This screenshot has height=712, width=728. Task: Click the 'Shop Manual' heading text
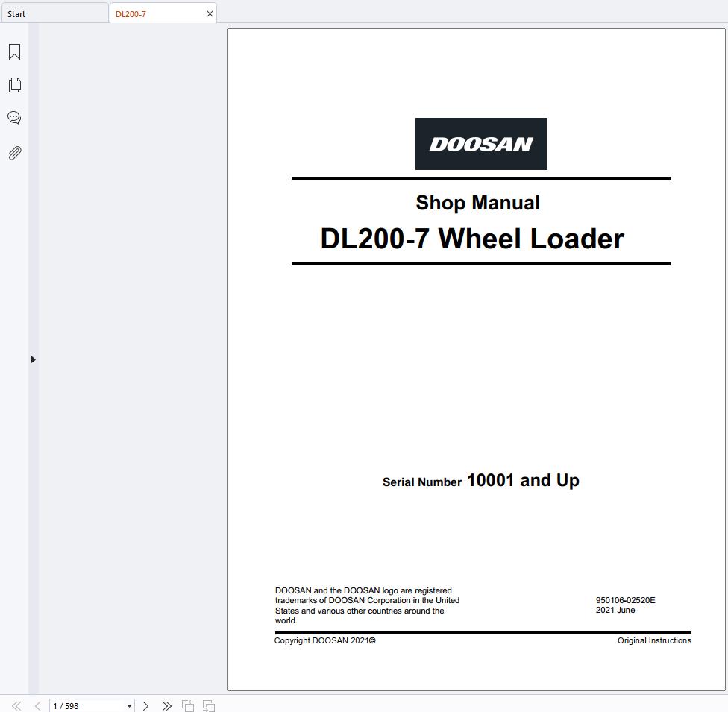477,203
